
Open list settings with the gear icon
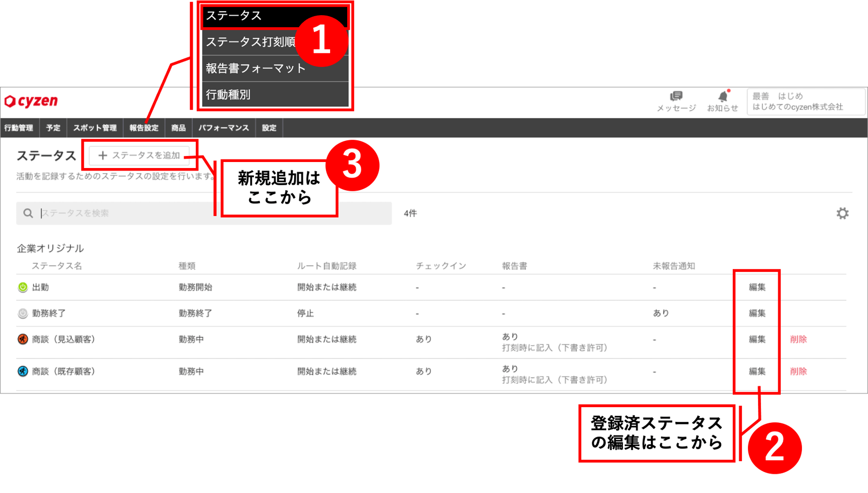point(842,213)
